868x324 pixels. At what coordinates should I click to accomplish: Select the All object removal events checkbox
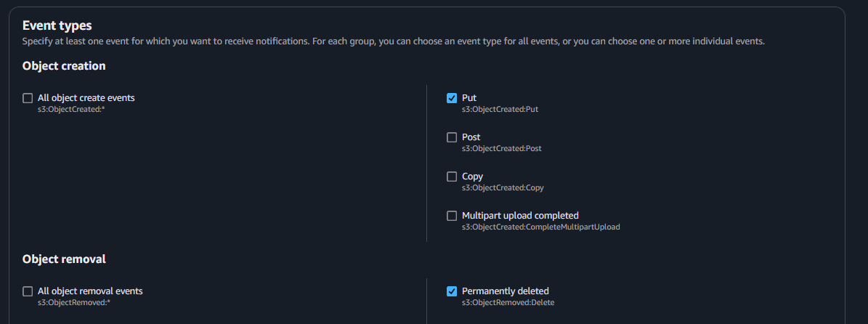click(x=28, y=292)
